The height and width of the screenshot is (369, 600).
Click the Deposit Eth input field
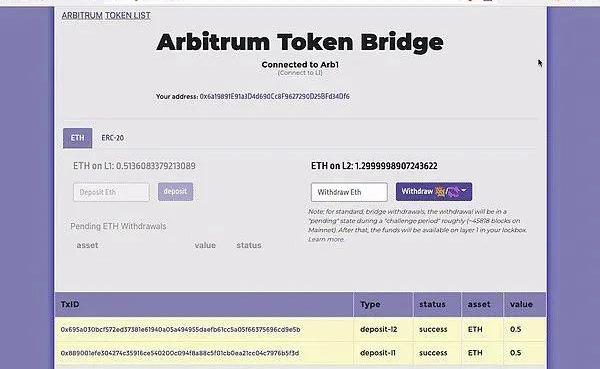coord(111,192)
